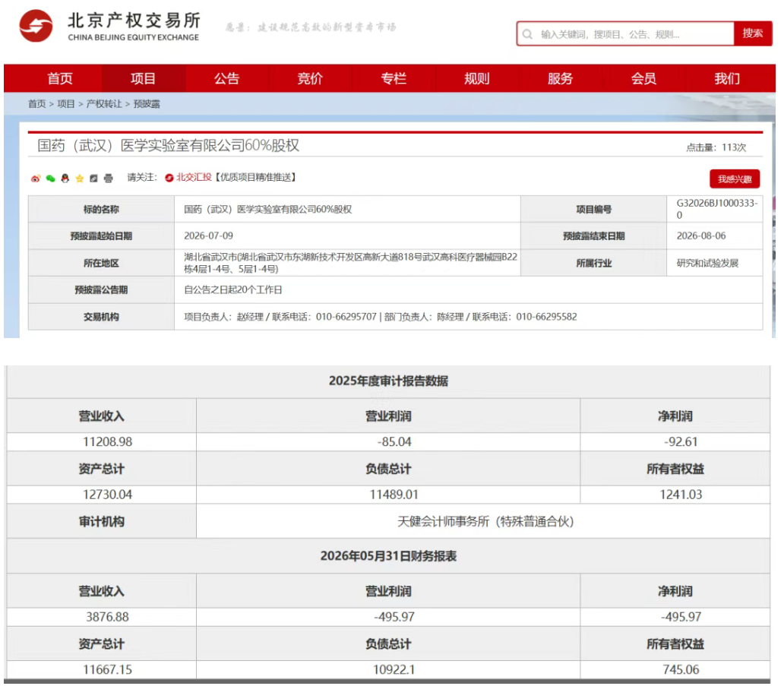The height and width of the screenshot is (686, 784).
Task: Click the 项目编号 label cell
Action: point(593,210)
